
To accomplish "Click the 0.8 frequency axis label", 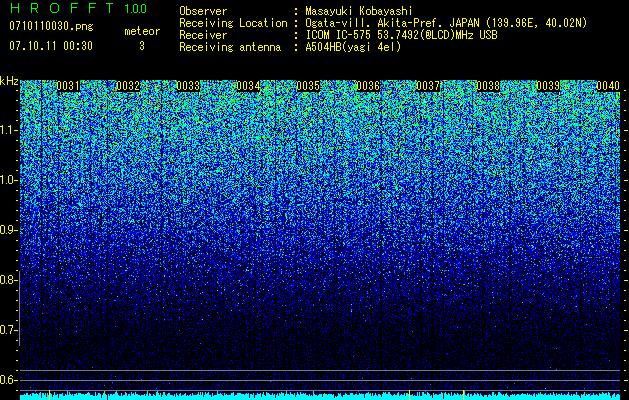I will pyautogui.click(x=8, y=280).
